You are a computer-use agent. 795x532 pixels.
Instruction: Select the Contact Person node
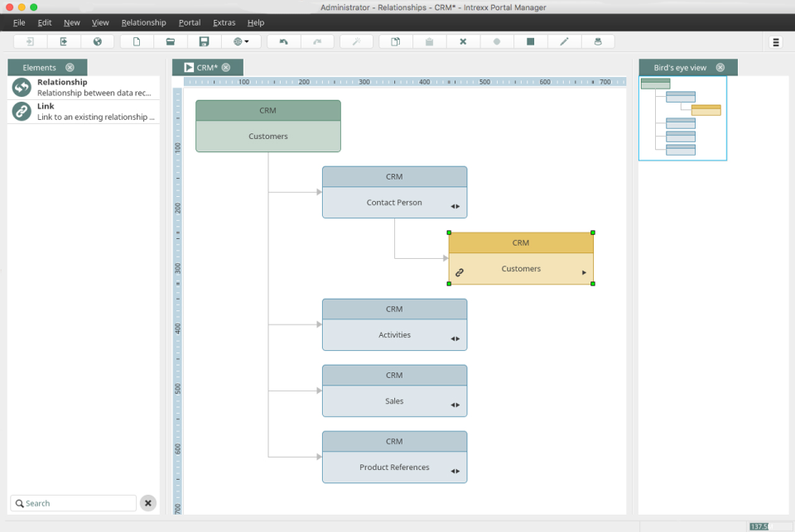point(394,193)
